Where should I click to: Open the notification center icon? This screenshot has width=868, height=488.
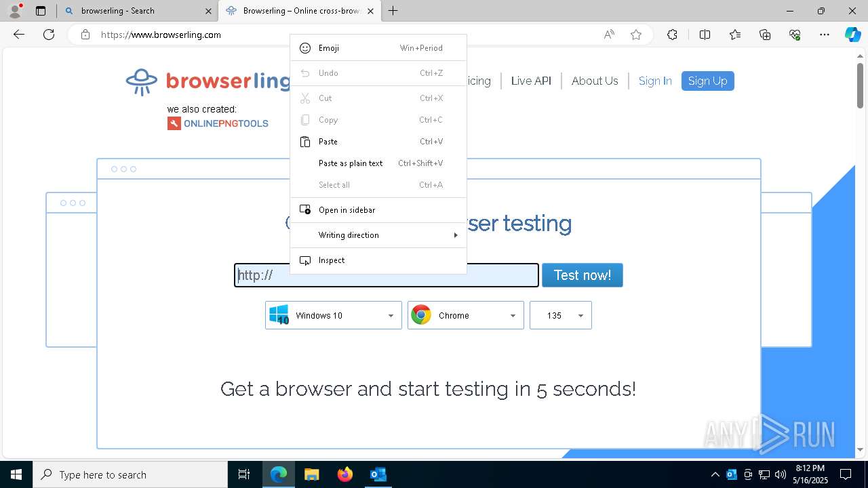tap(846, 474)
